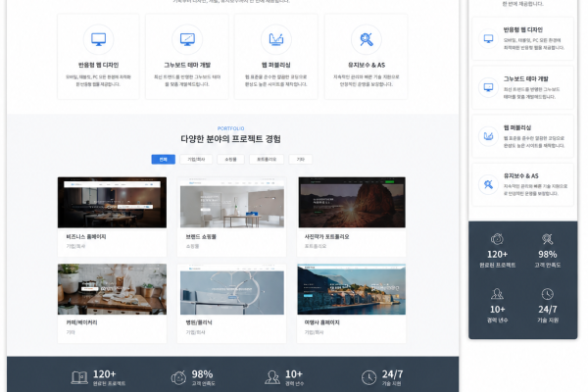The width and height of the screenshot is (588, 392).
Task: Click the 포트폴리오 category label under 사진작가 포트폴리오
Action: [x=316, y=246]
